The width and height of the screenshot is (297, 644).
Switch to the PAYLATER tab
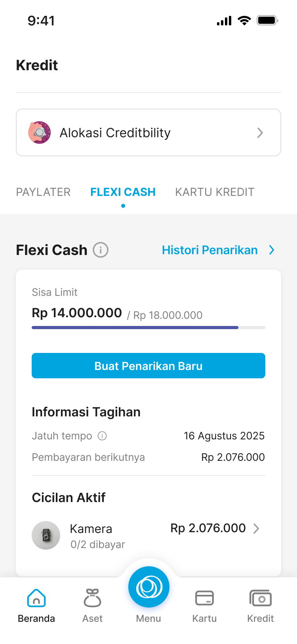pos(43,192)
